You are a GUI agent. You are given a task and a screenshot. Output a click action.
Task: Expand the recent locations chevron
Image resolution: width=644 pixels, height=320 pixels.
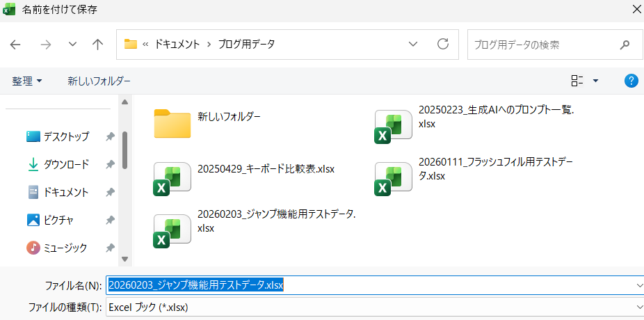(72, 45)
